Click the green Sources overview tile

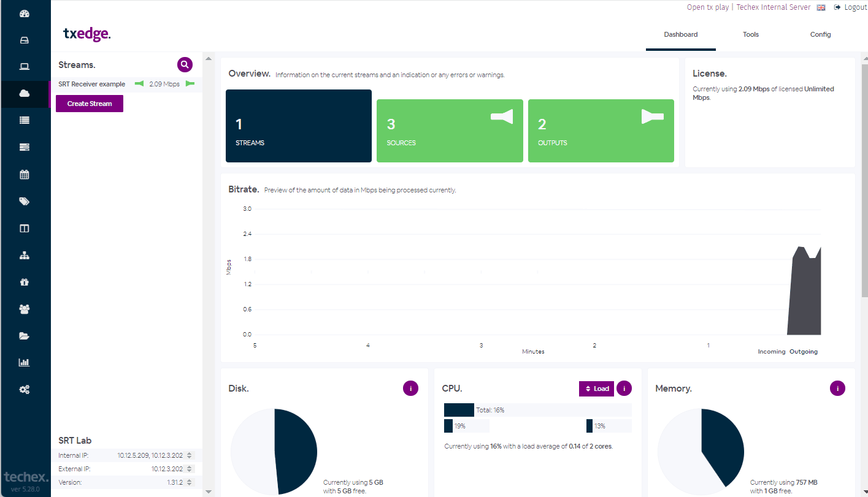pyautogui.click(x=450, y=131)
